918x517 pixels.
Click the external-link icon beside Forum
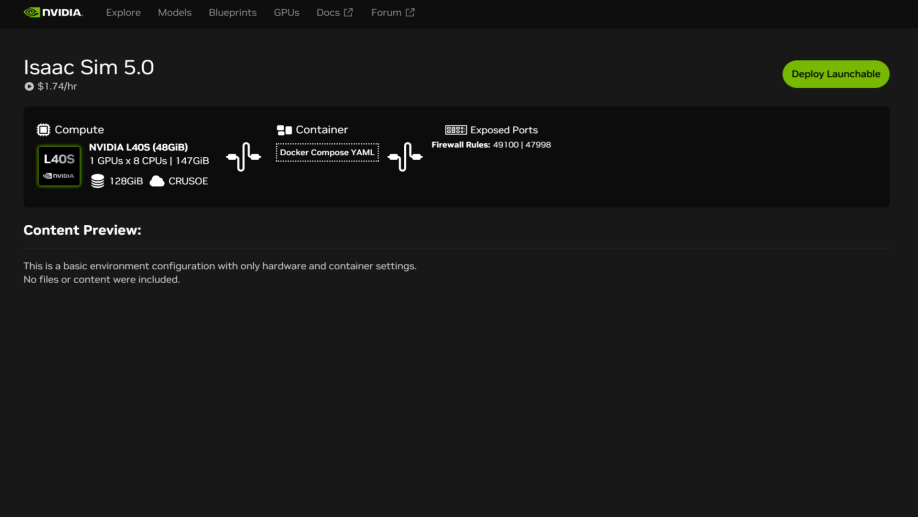click(410, 12)
